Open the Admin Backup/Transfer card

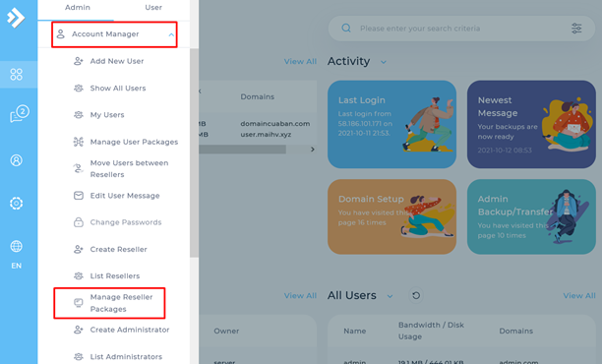coord(531,216)
